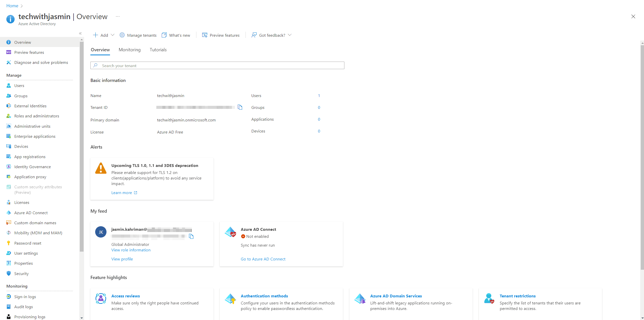Copy the user object ID in My feed
The height and width of the screenshot is (320, 644).
click(x=191, y=236)
